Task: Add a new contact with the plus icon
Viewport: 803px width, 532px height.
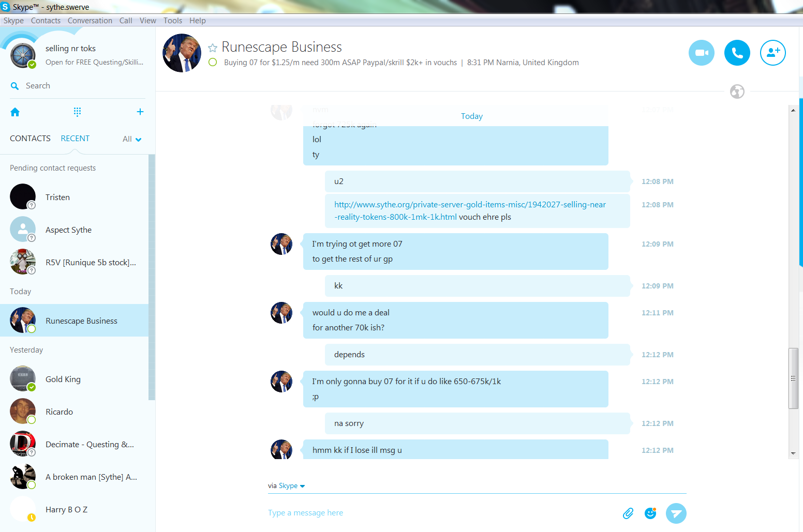Action: tap(140, 112)
